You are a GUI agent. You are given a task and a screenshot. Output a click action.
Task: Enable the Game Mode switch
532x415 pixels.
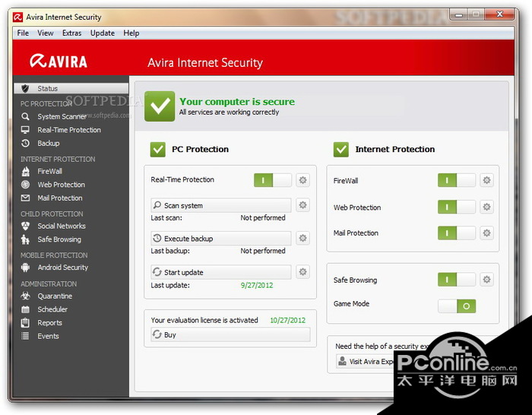pos(457,306)
